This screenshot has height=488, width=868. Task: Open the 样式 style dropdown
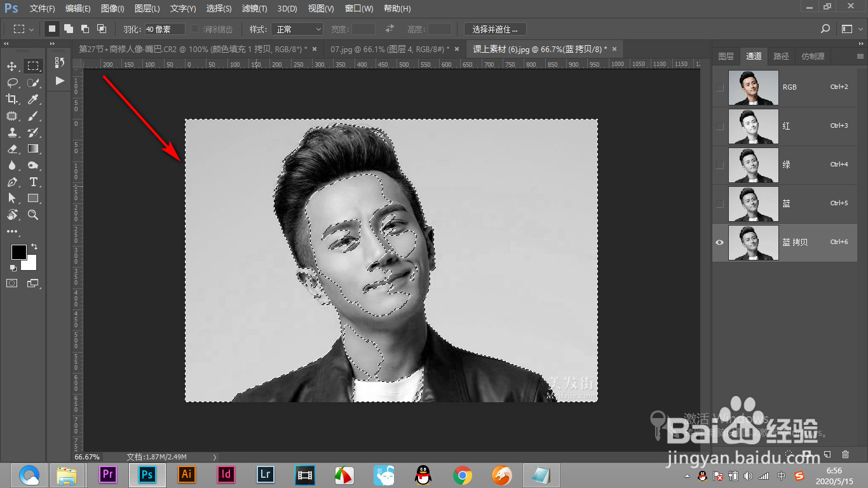297,29
